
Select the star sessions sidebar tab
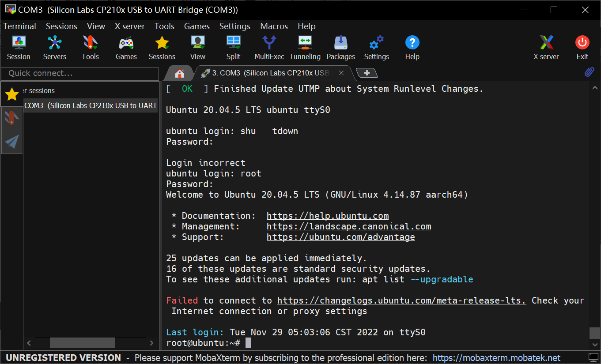(12, 94)
